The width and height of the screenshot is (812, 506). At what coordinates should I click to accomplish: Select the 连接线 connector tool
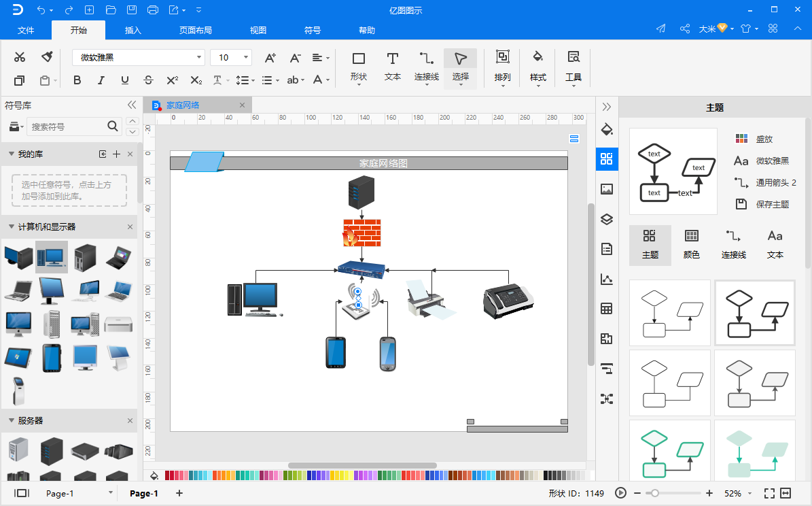point(427,67)
